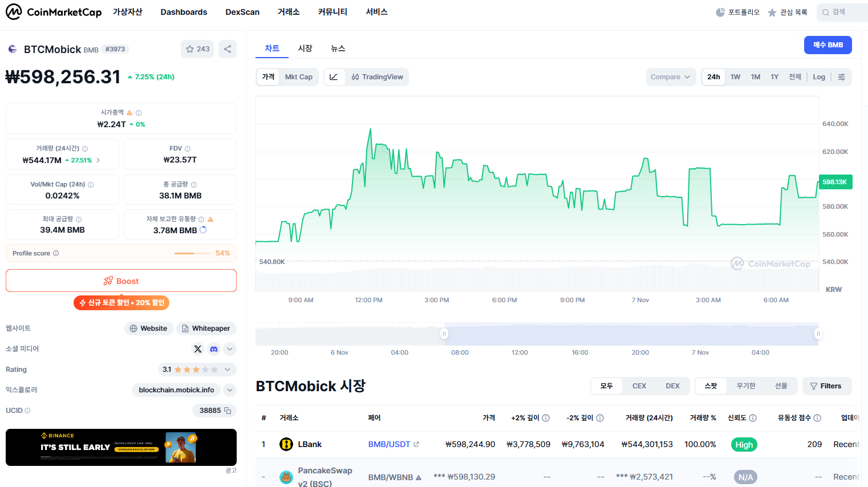
Task: Copy the UCID 38885
Action: [x=228, y=411]
